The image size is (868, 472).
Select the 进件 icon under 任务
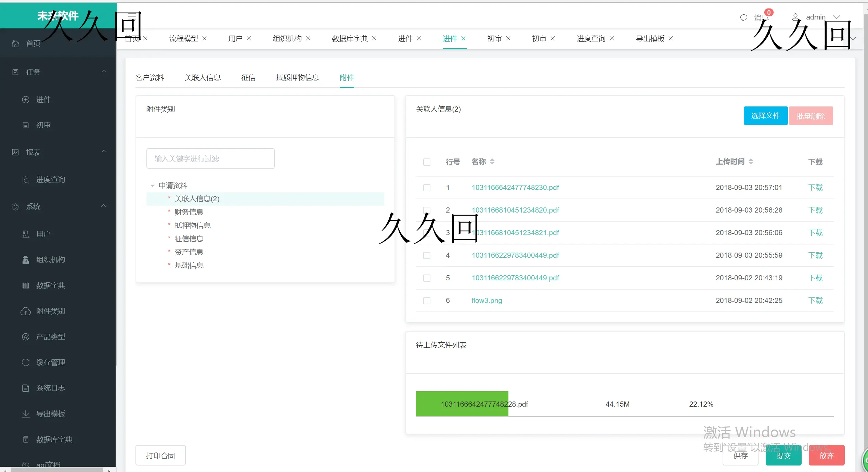26,99
